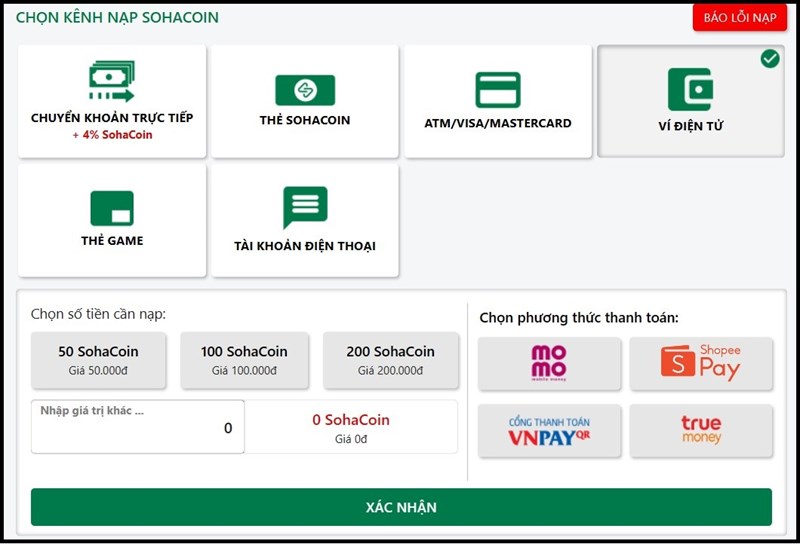
Task: Click the Thẻ Game label text
Action: tap(112, 240)
